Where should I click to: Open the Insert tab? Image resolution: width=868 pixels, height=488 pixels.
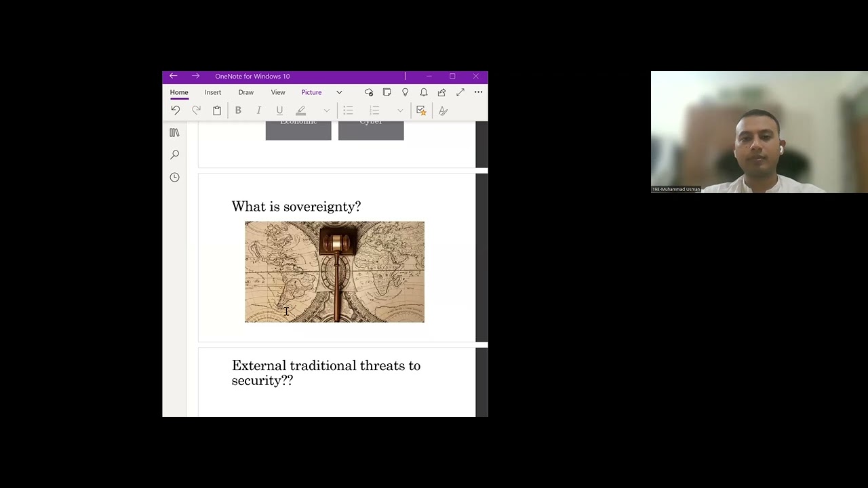213,92
